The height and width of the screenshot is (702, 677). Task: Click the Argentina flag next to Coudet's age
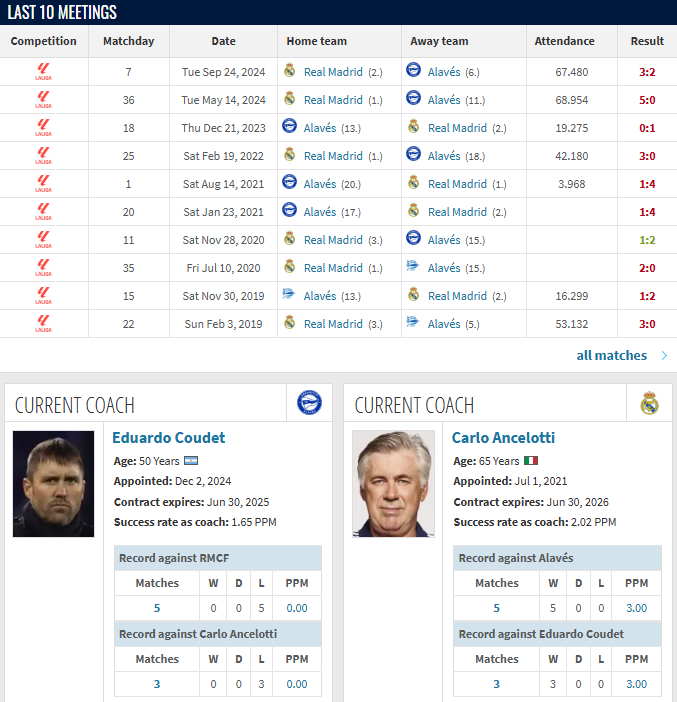click(x=191, y=461)
